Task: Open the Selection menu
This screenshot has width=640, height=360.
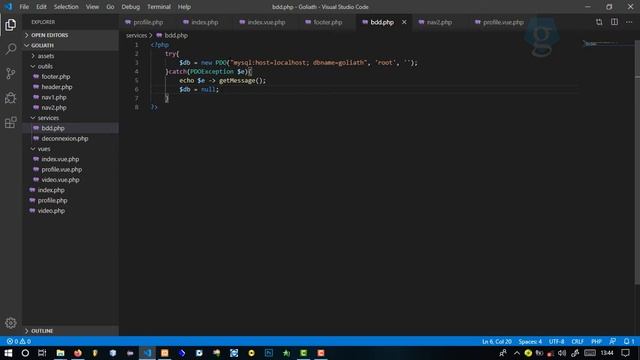Action: 66,7
